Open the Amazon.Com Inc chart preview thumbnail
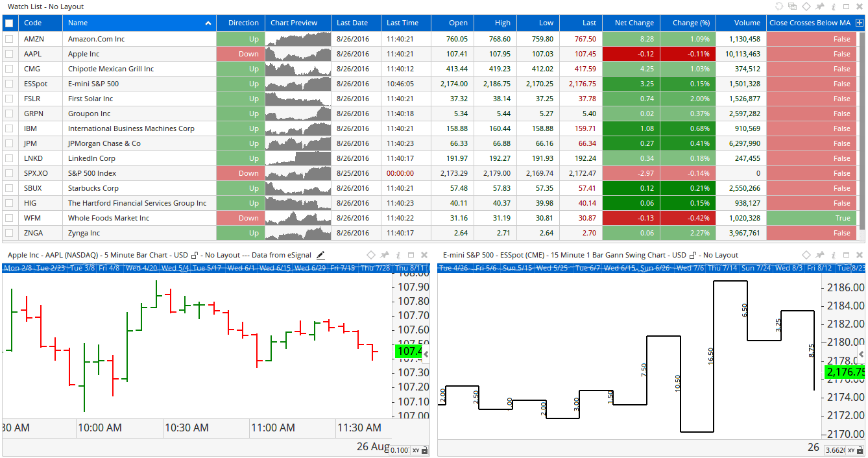This screenshot has width=868, height=458. point(298,39)
